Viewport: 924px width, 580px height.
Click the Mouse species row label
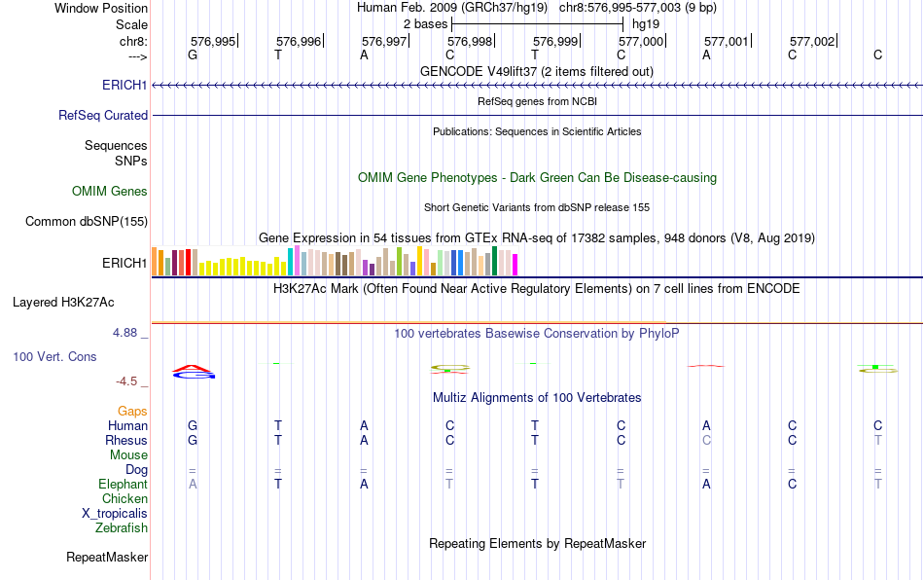tap(129, 455)
